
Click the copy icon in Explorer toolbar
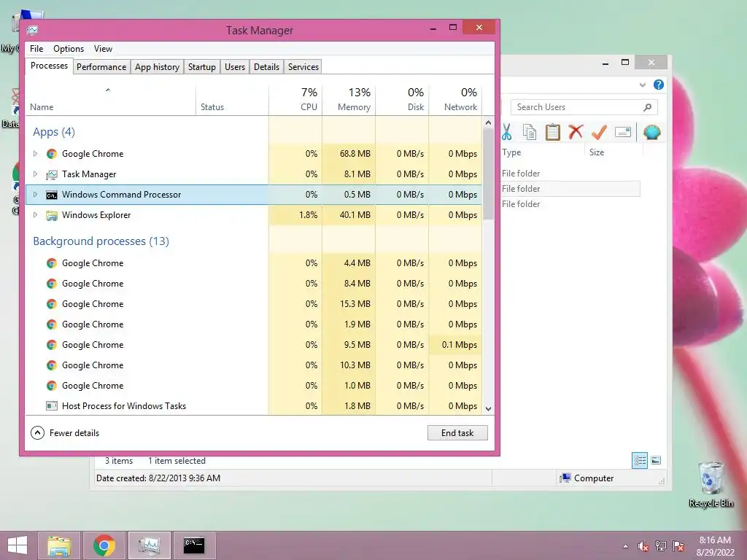pos(530,132)
